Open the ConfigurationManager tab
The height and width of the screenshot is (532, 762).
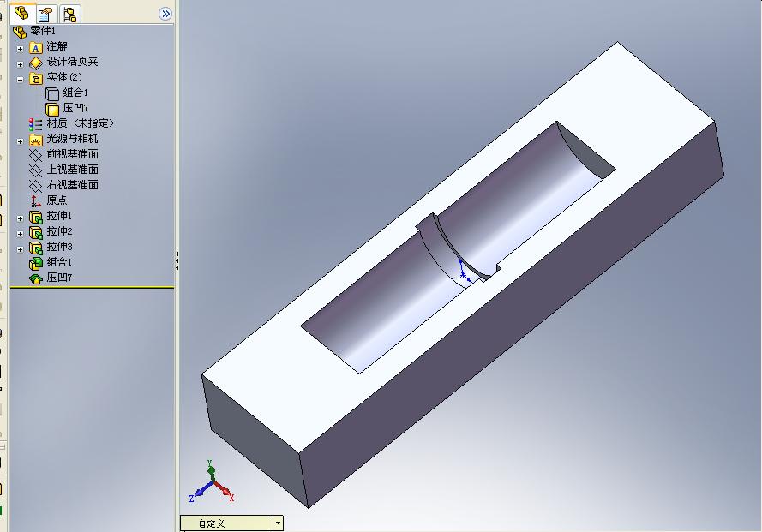(x=70, y=14)
